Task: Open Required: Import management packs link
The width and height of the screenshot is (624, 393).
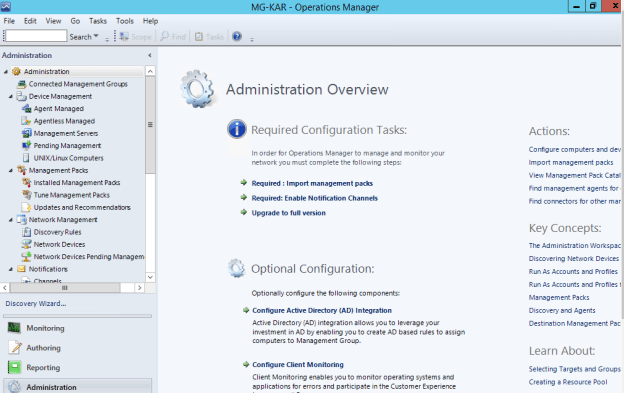Action: pyautogui.click(x=312, y=183)
